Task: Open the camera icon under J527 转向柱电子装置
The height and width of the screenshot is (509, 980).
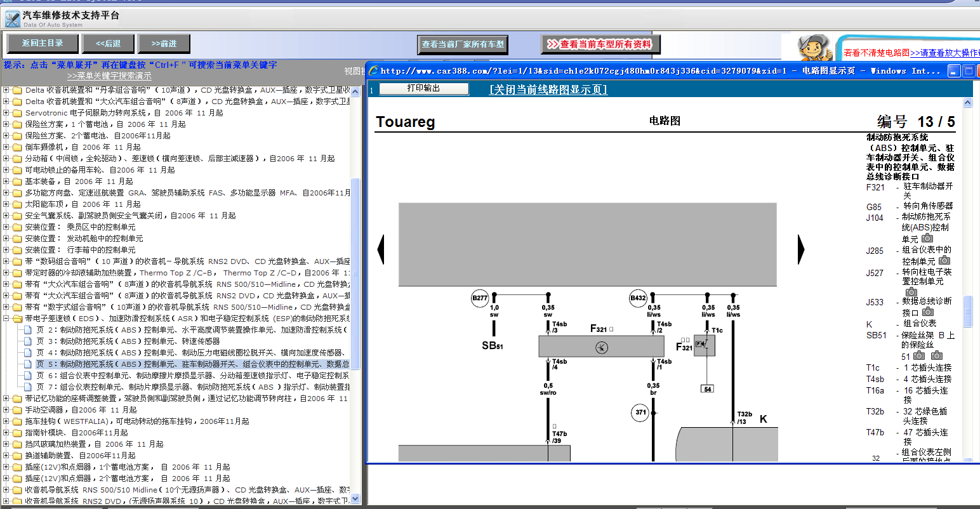Action: click(911, 292)
